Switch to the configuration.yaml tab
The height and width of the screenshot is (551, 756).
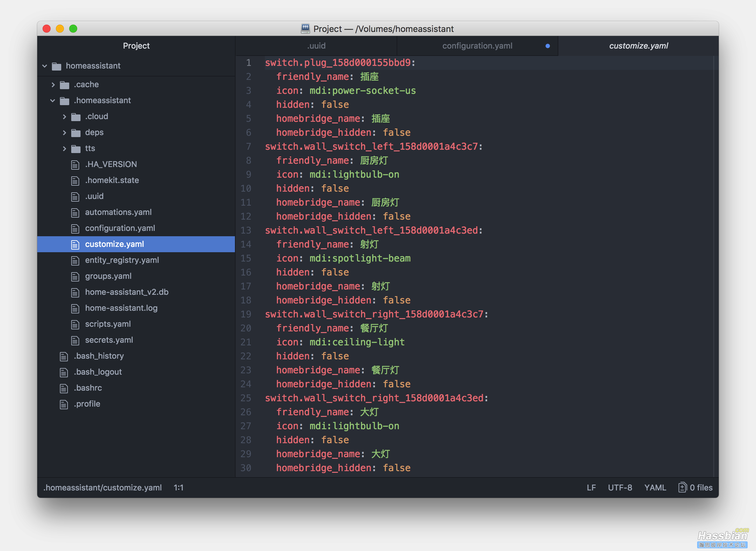pos(477,46)
